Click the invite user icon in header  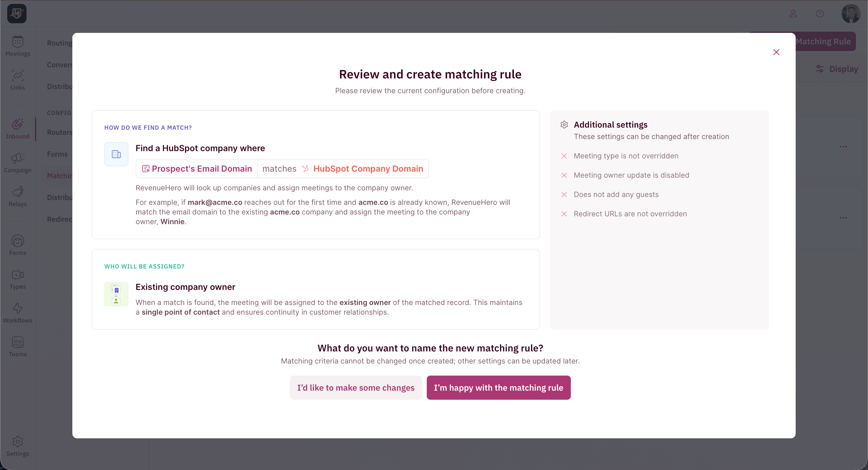793,14
